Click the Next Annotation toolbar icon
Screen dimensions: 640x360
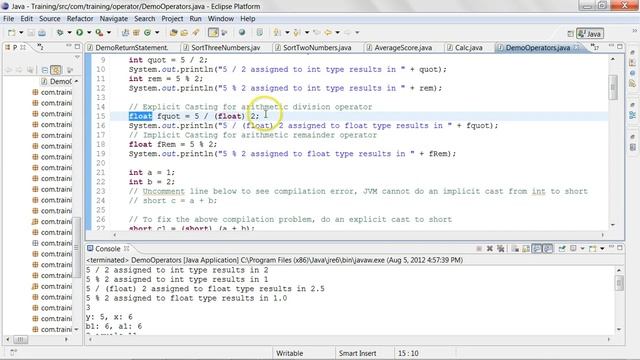[x=277, y=33]
